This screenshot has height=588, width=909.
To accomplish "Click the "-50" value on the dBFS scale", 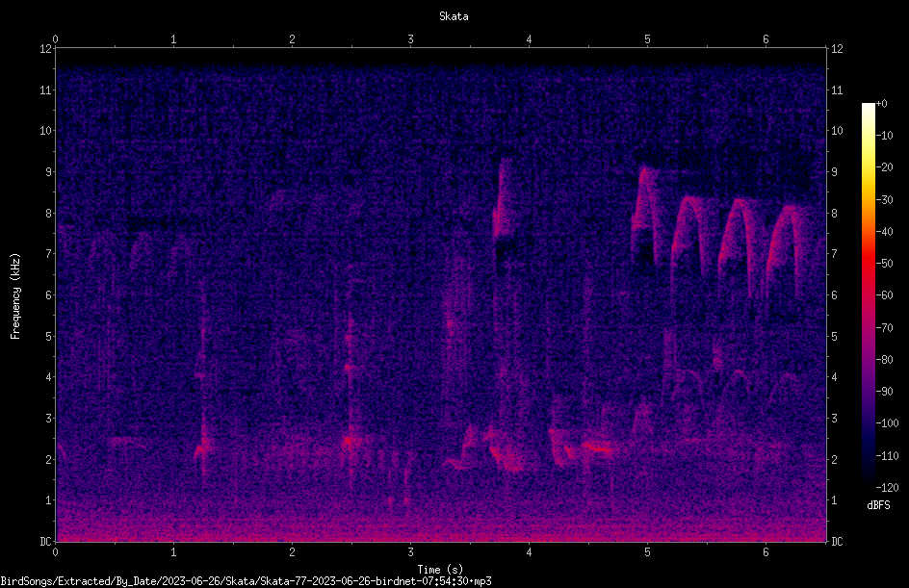I will click(x=884, y=264).
